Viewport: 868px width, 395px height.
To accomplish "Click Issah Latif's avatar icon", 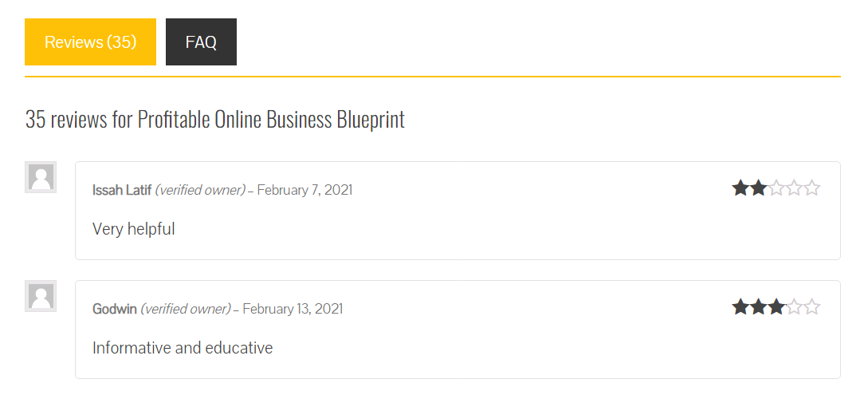I will (41, 177).
